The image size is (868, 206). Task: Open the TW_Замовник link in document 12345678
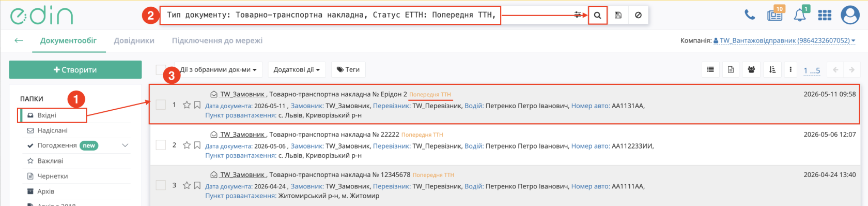pos(243,175)
